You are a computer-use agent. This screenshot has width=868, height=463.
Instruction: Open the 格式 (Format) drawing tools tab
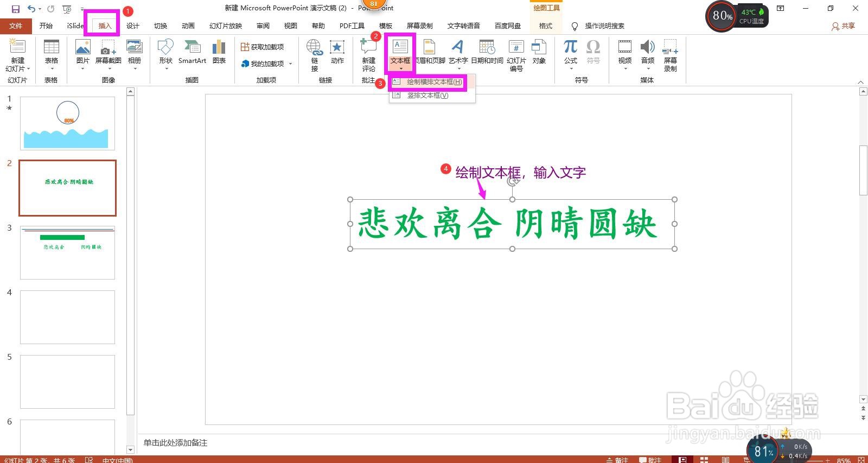546,26
